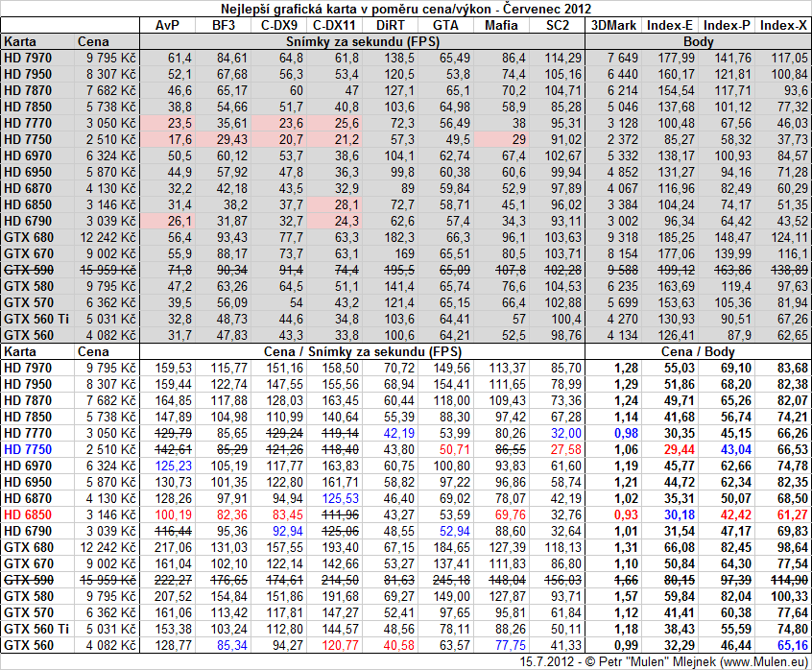This screenshot has height=670, width=812.
Task: Select the Mafia column header
Action: point(501,25)
